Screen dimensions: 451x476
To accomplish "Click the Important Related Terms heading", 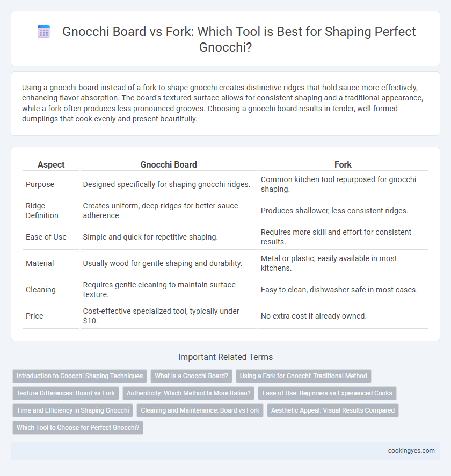I will [x=225, y=357].
